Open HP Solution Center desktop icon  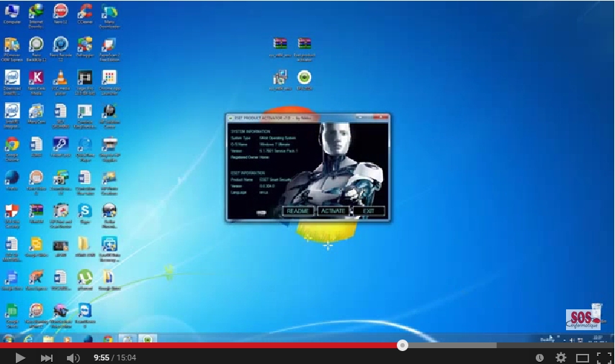(x=109, y=116)
